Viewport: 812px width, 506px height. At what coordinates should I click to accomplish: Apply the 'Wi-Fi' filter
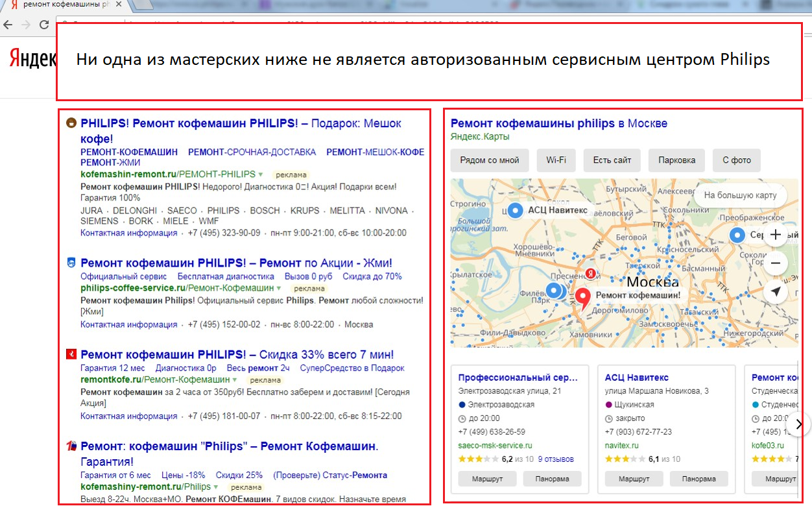click(x=556, y=160)
